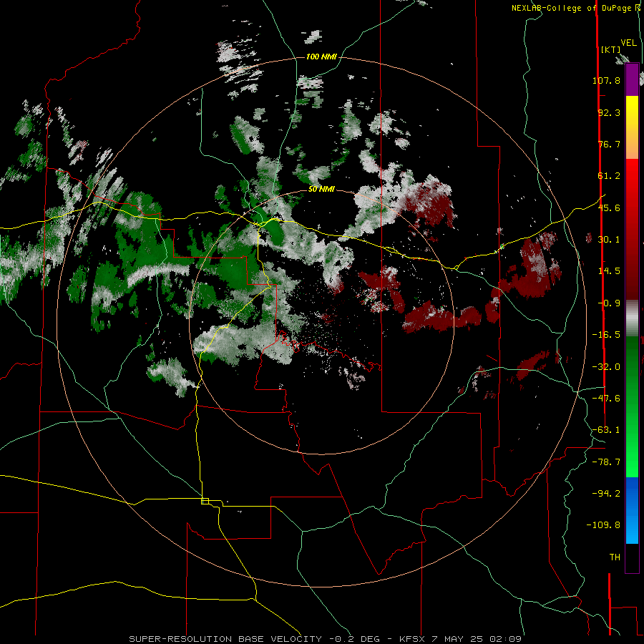Click the VEL legend title
This screenshot has height=644, width=644.
(629, 43)
